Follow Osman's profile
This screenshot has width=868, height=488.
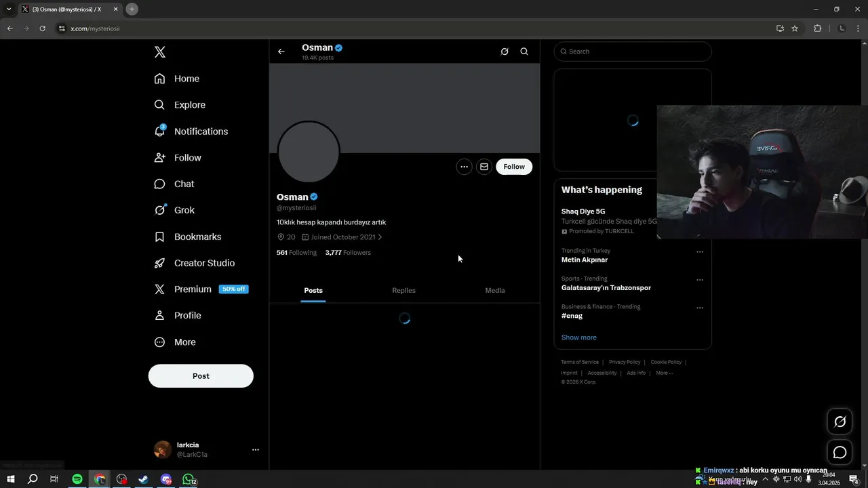click(x=514, y=167)
